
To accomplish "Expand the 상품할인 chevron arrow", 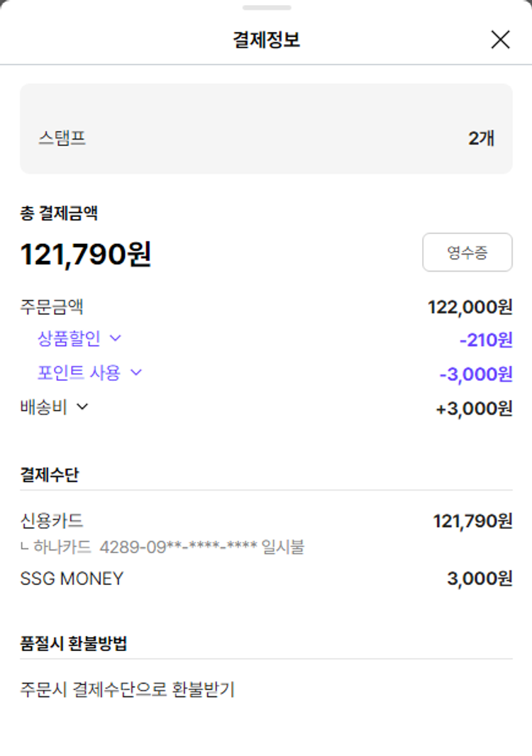I will [x=115, y=338].
